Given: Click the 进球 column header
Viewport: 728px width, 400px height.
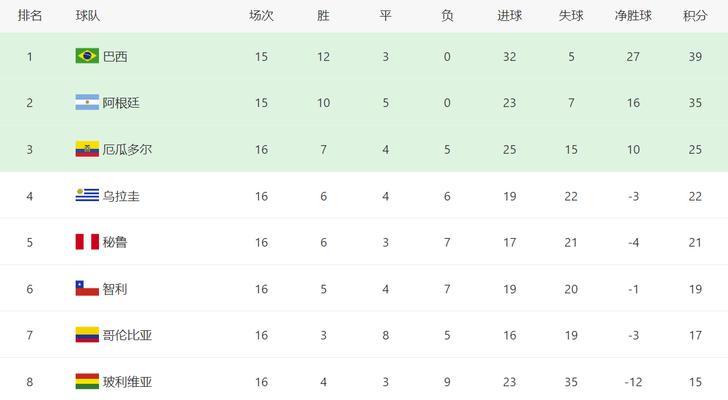Looking at the screenshot, I should point(509,16).
